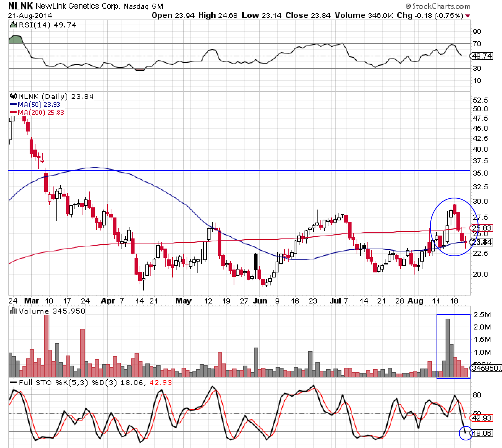502x448 pixels.
Task: Click the NewLink Genetics Corp. company name
Action: (78, 6)
